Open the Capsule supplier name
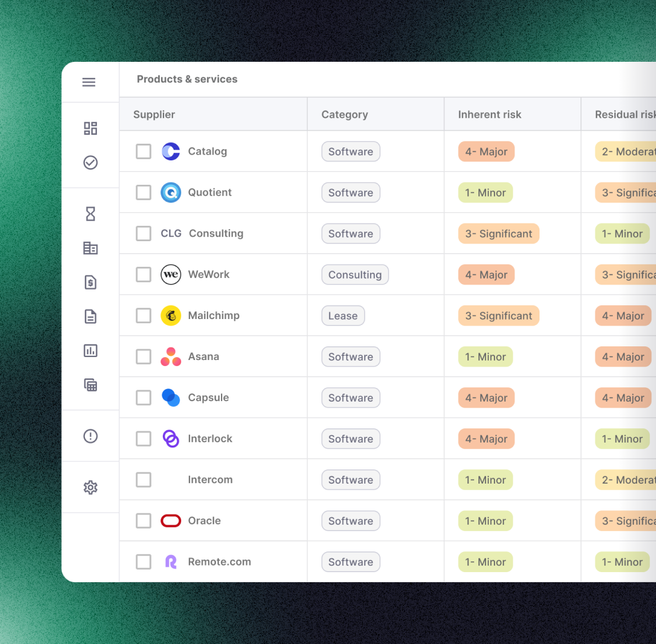This screenshot has height=644, width=656. (209, 397)
